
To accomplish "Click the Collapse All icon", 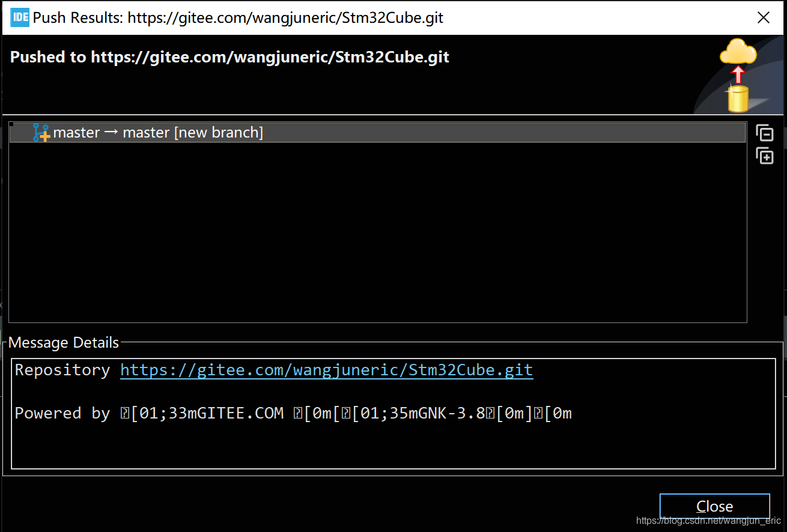I will point(764,133).
